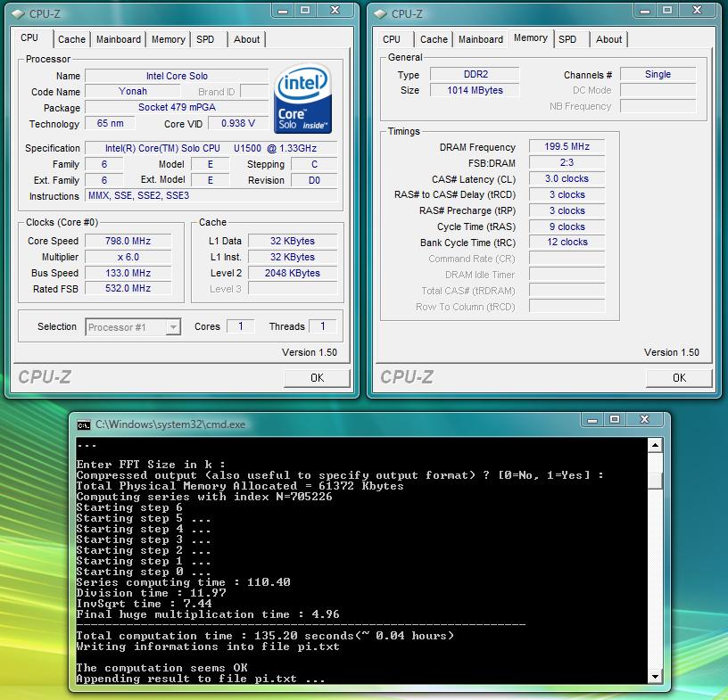The image size is (728, 700).
Task: Click OK button in left CPU-Z window
Action: click(317, 378)
